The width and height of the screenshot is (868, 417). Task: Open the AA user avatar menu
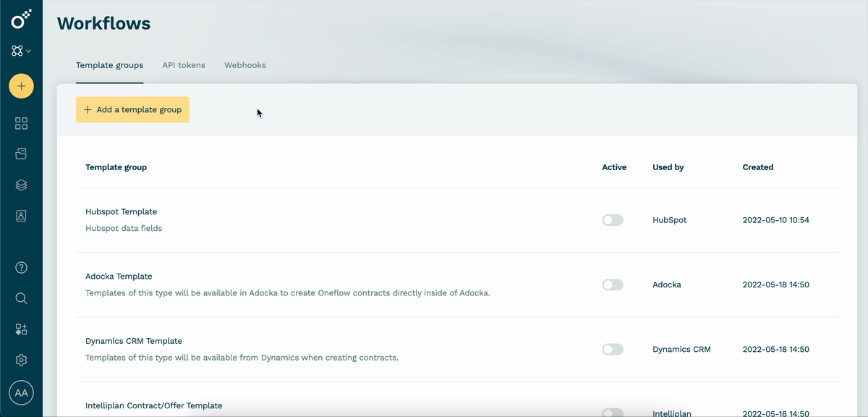coord(21,393)
